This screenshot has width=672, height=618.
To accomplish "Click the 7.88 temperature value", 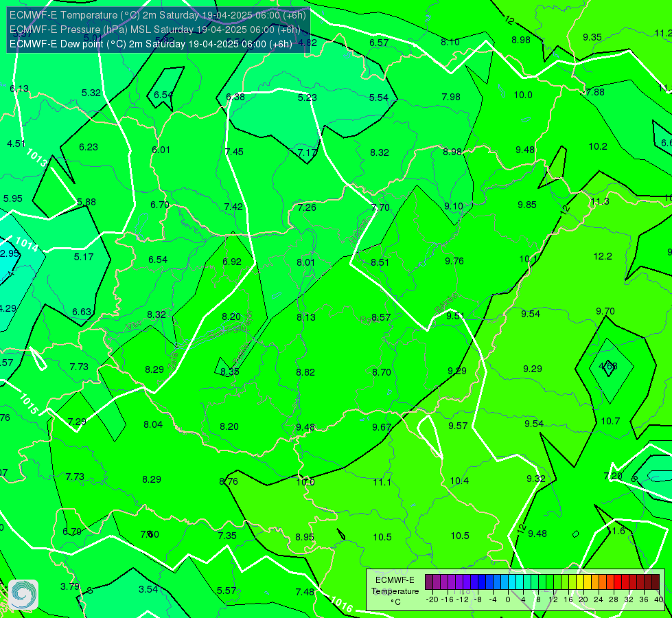I will coord(595,92).
